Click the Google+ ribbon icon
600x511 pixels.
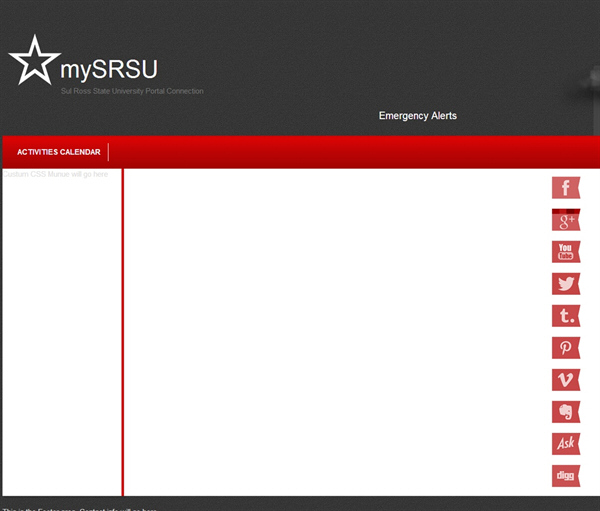566,220
